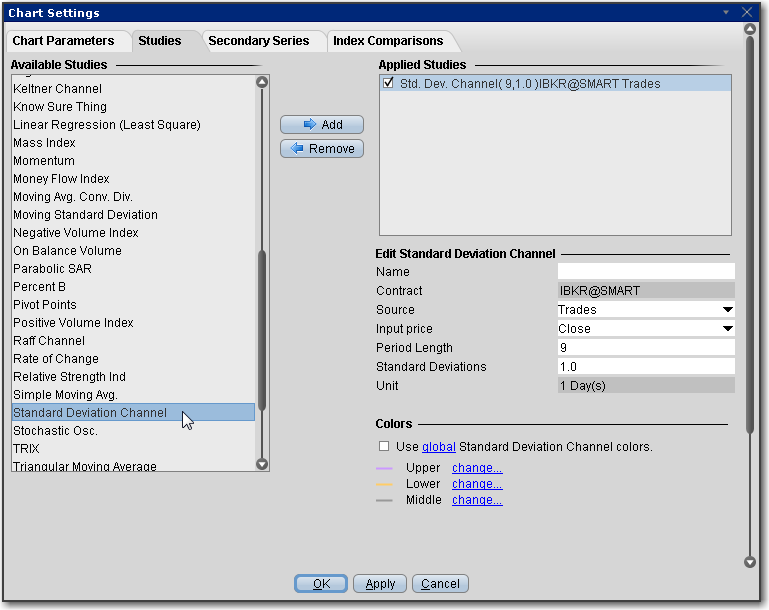
Task: Switch to the Index Comparisons tab
Action: (x=388, y=41)
